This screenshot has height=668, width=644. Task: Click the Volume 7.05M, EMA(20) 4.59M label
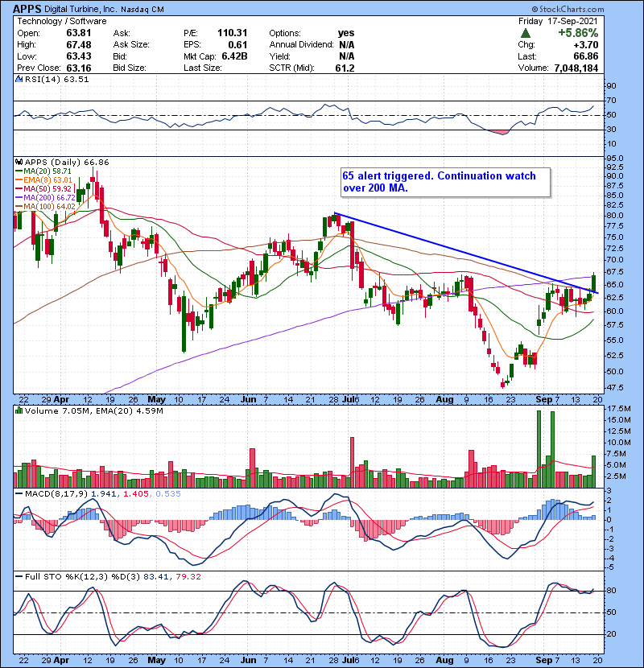pos(93,410)
